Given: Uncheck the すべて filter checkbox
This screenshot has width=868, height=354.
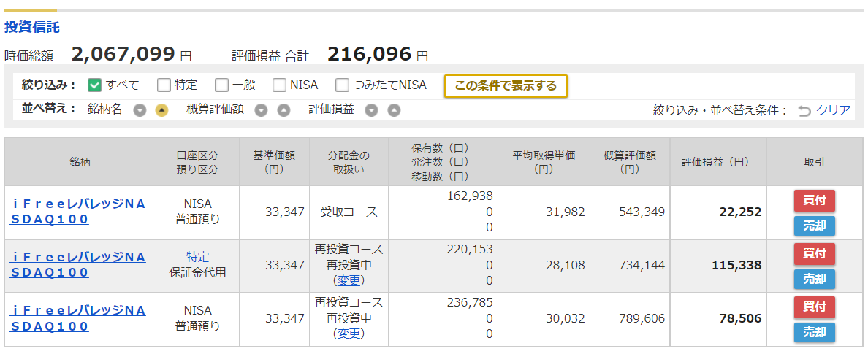Looking at the screenshot, I should [x=95, y=85].
